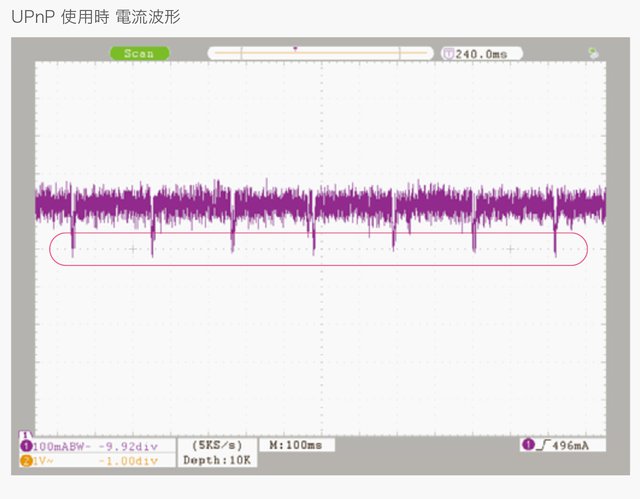
Task: Click the T icon beside 240.0ms
Action: coord(447,54)
